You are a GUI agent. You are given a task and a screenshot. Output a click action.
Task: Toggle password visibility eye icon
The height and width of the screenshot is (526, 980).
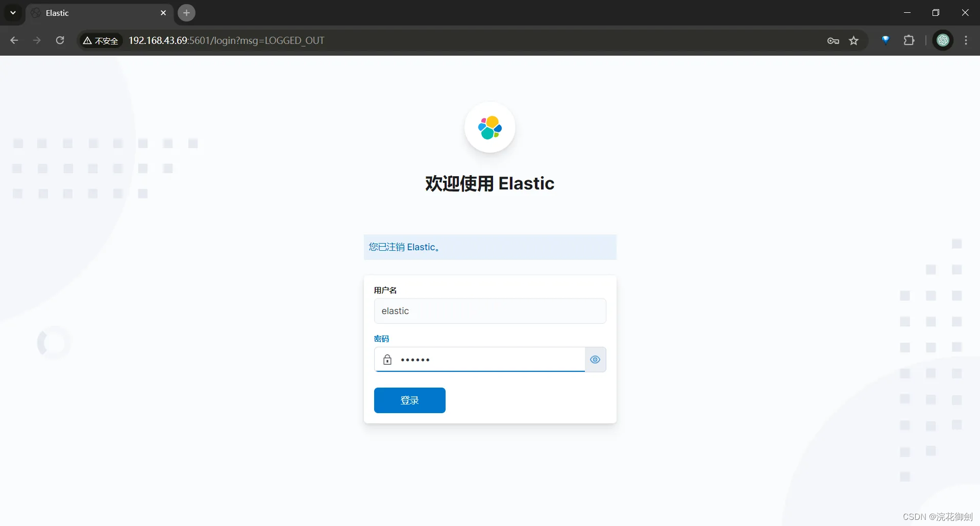595,360
